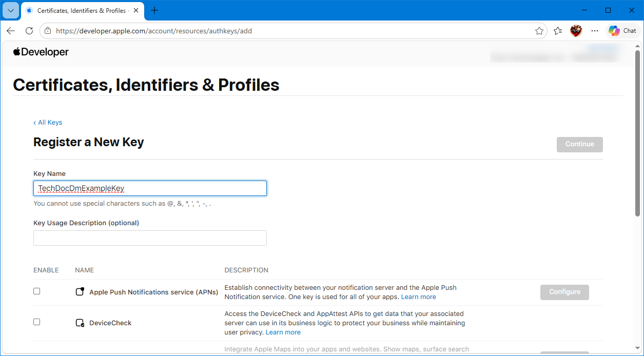Open Learn more link for DeviceCheck
644x356 pixels.
pyautogui.click(x=283, y=332)
